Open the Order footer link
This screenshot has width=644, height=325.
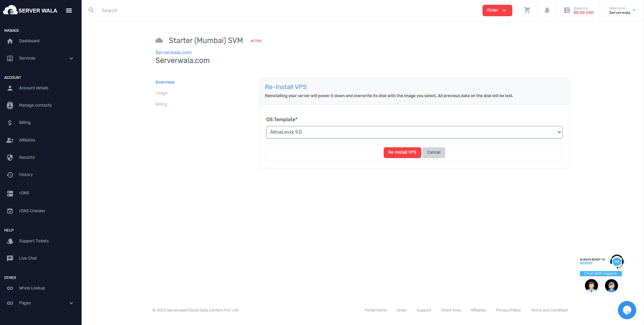point(402,310)
